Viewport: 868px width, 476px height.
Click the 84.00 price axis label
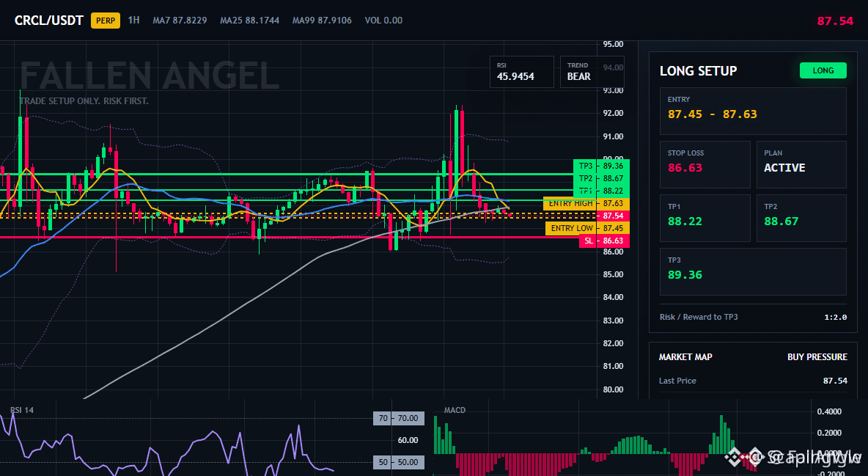(614, 298)
